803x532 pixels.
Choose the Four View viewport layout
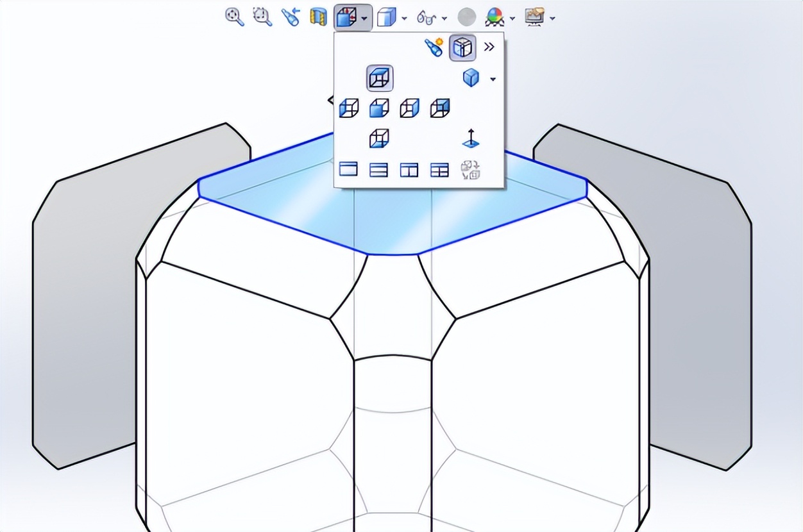click(x=440, y=169)
